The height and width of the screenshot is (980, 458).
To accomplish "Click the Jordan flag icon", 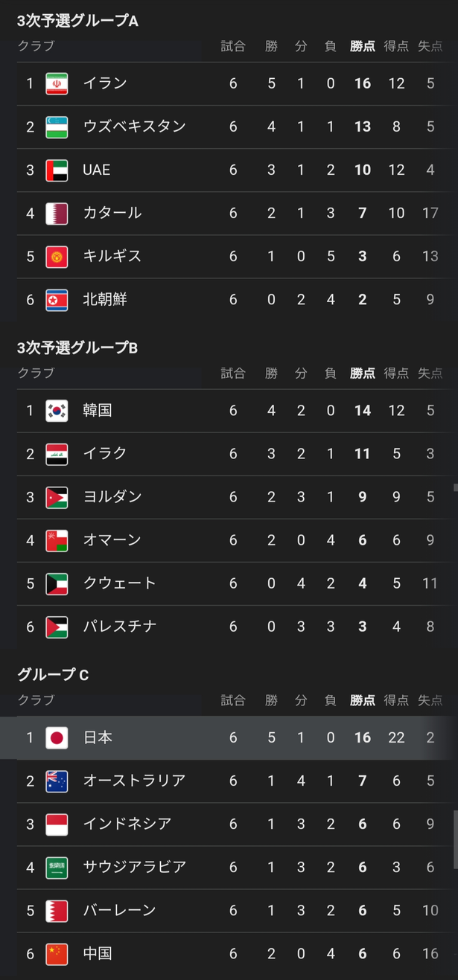I will tap(57, 496).
